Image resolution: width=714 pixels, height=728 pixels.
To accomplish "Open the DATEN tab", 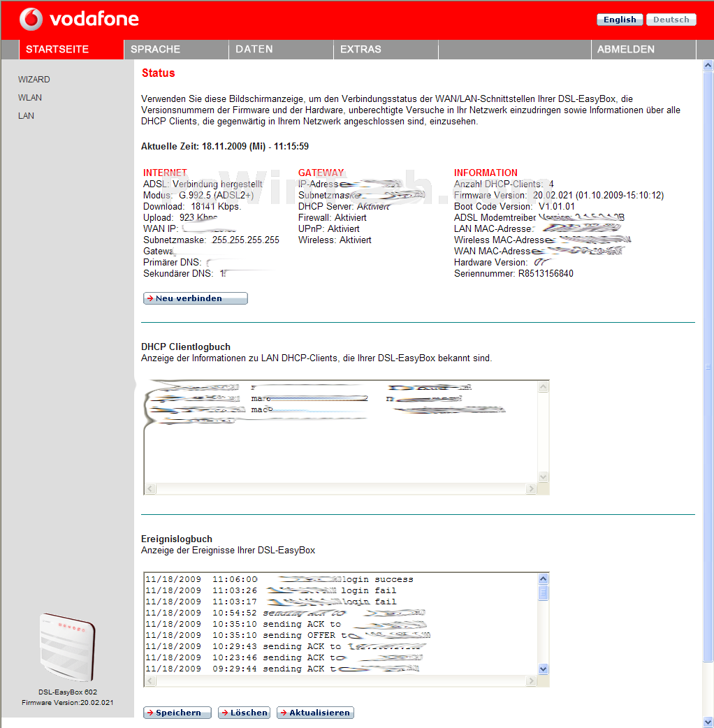I will pos(282,49).
